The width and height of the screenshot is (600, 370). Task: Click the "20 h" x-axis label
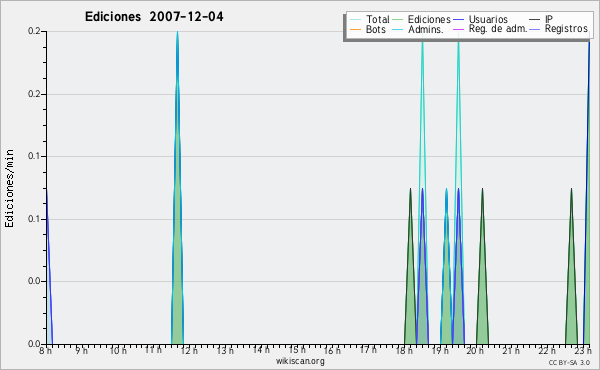pyautogui.click(x=475, y=350)
